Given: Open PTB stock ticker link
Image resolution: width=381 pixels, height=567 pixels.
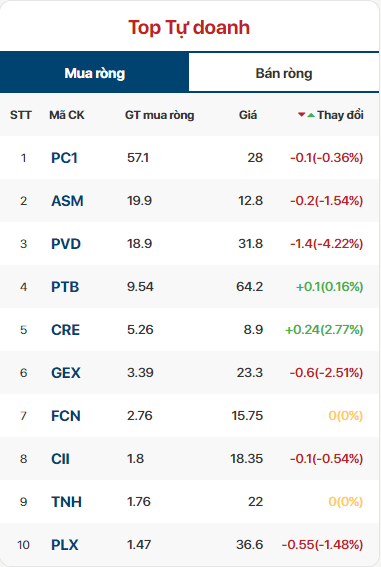Looking at the screenshot, I should (x=65, y=287).
